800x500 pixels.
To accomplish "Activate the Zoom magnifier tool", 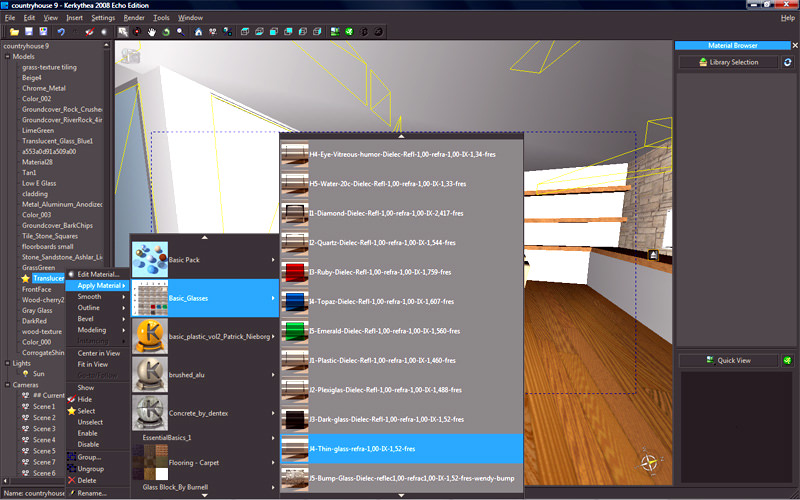I will tap(181, 32).
